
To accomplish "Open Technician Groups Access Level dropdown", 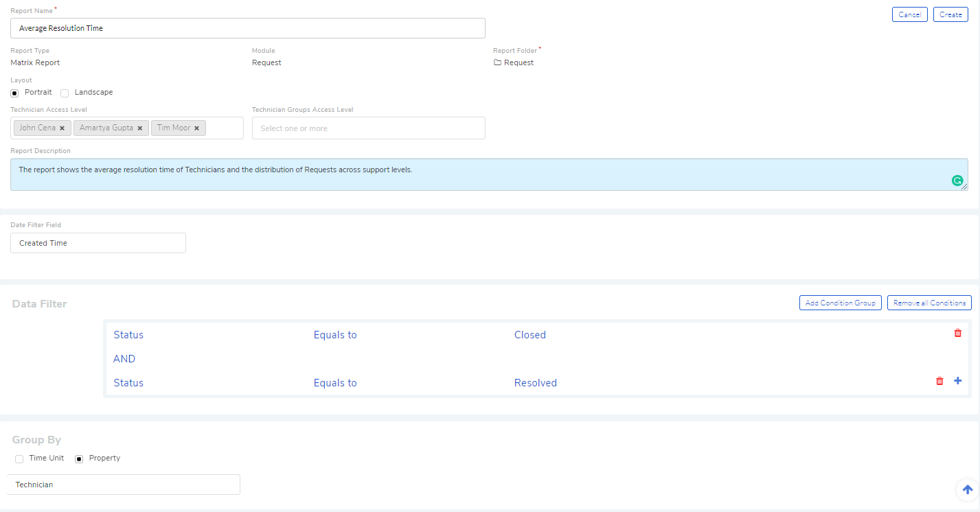I will point(368,128).
